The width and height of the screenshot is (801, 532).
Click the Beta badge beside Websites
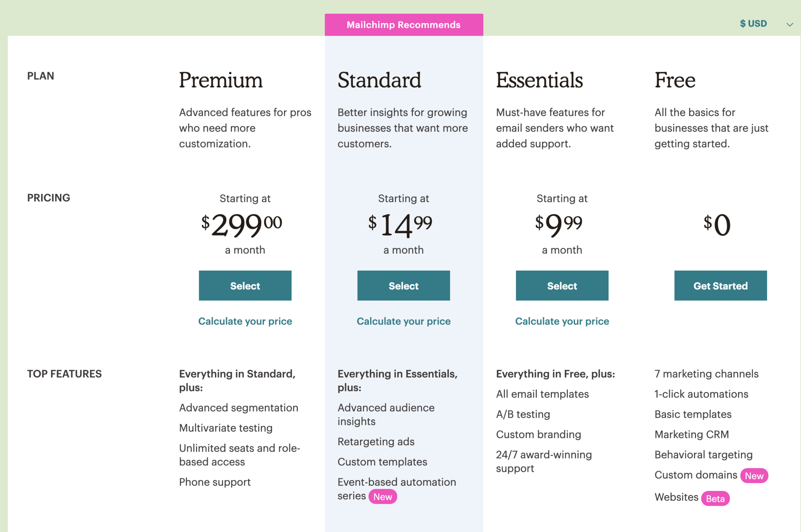click(715, 499)
